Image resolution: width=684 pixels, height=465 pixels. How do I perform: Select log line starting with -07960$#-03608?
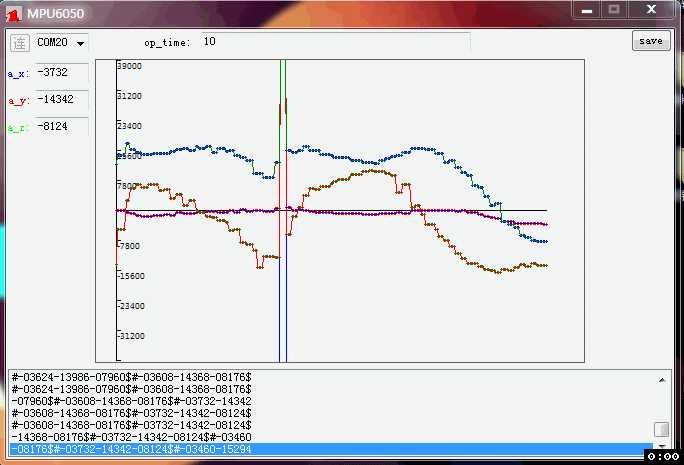click(x=331, y=401)
